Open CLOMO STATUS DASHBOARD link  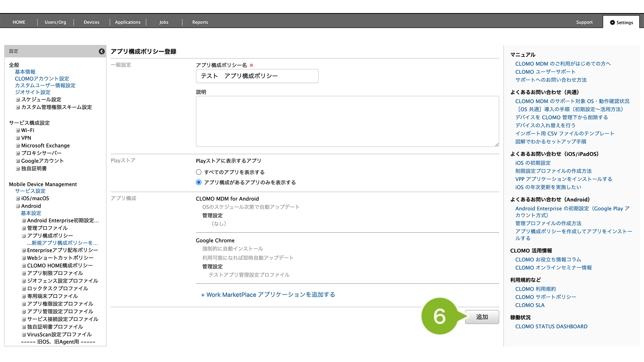(551, 327)
